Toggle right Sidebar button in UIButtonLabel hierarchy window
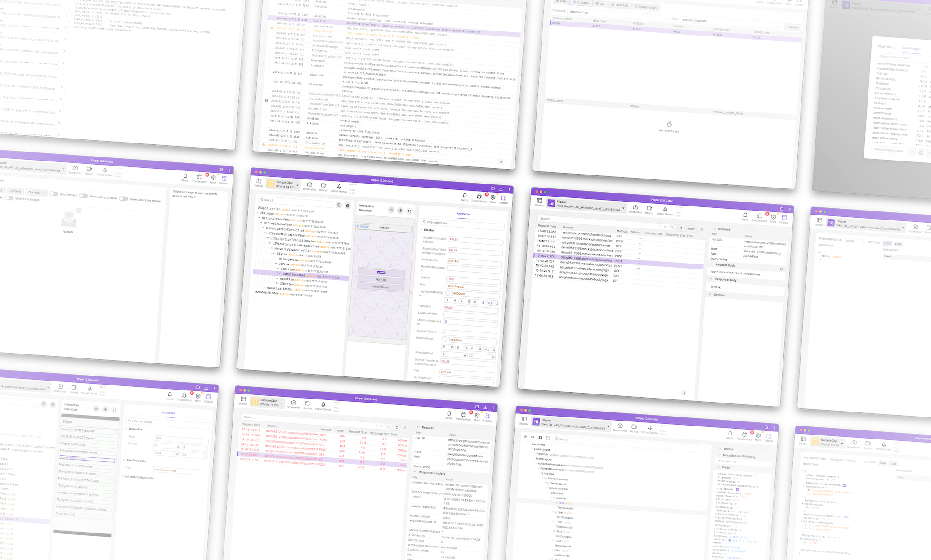The image size is (931, 560). coord(503,200)
